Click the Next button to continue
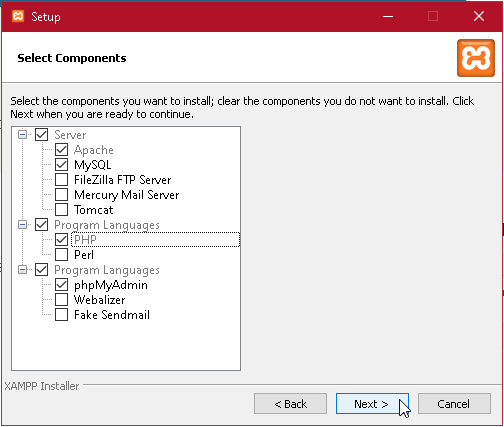The height and width of the screenshot is (427, 504). tap(372, 404)
